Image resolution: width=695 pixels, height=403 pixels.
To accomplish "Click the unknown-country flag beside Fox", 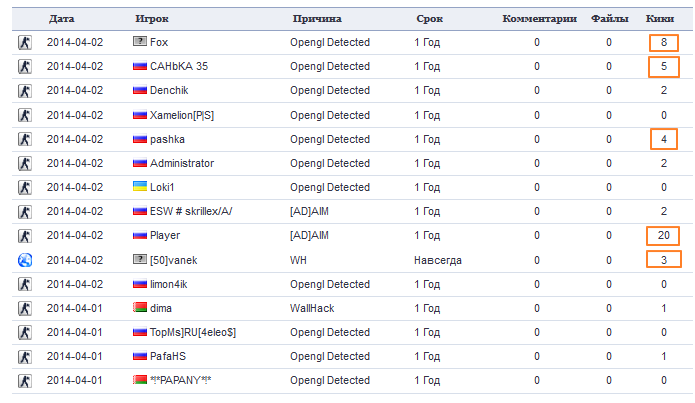I will tap(140, 42).
